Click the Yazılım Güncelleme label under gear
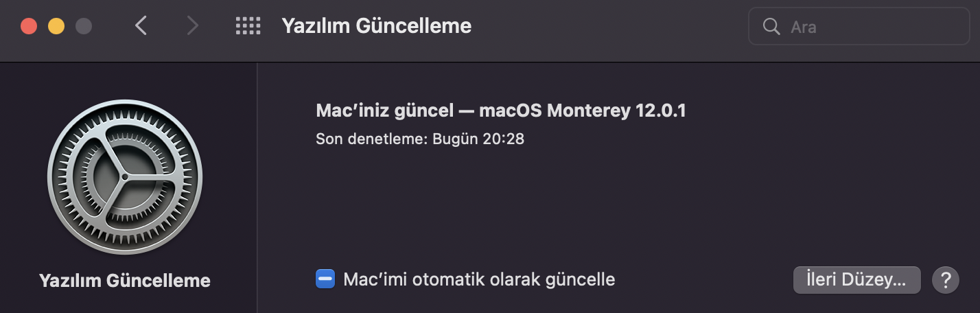Image resolution: width=980 pixels, height=313 pixels. (x=125, y=281)
